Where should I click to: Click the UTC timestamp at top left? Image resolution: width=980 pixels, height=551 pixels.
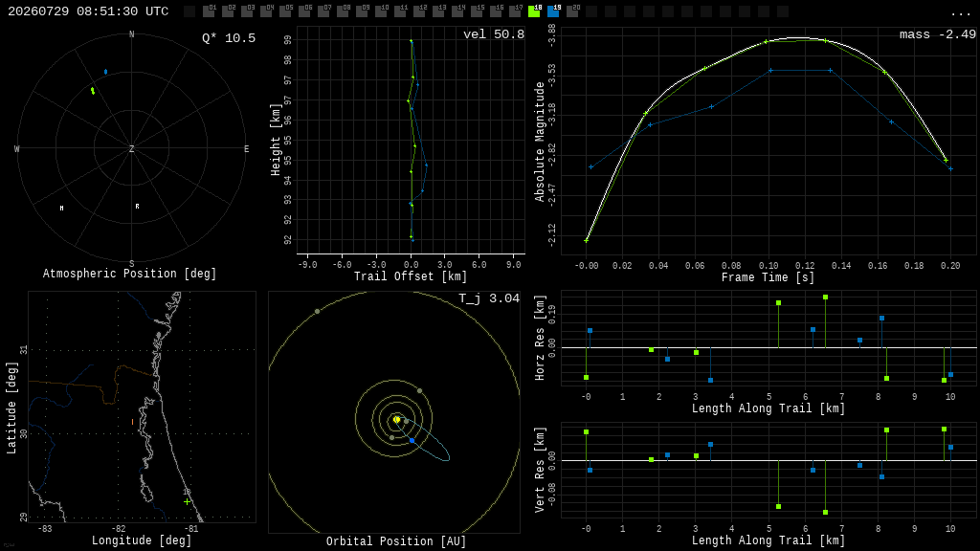(x=88, y=11)
